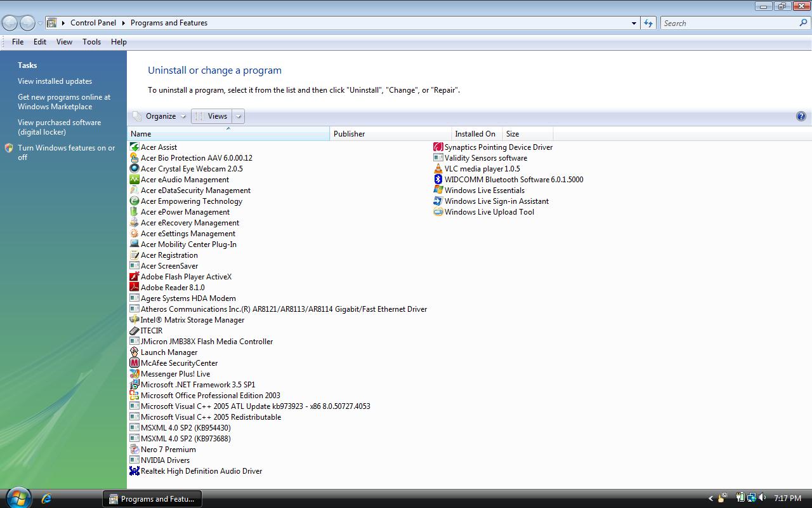Expand the address bar history dropdown

pyautogui.click(x=634, y=23)
